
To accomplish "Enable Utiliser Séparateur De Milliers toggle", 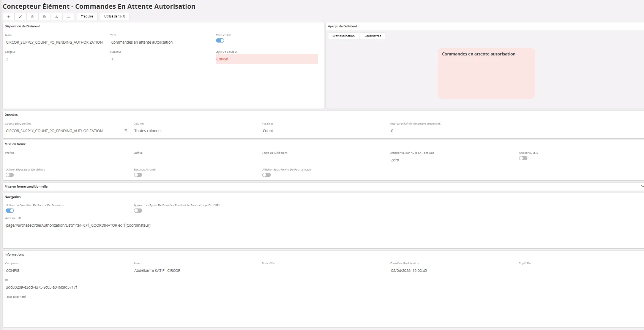I will [x=9, y=175].
